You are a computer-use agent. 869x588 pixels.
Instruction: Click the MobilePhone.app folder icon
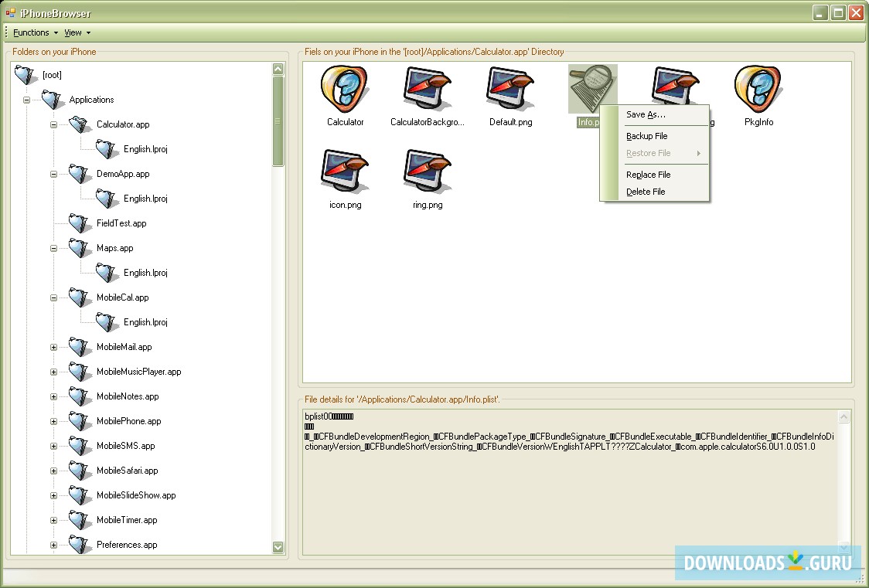[x=80, y=421]
